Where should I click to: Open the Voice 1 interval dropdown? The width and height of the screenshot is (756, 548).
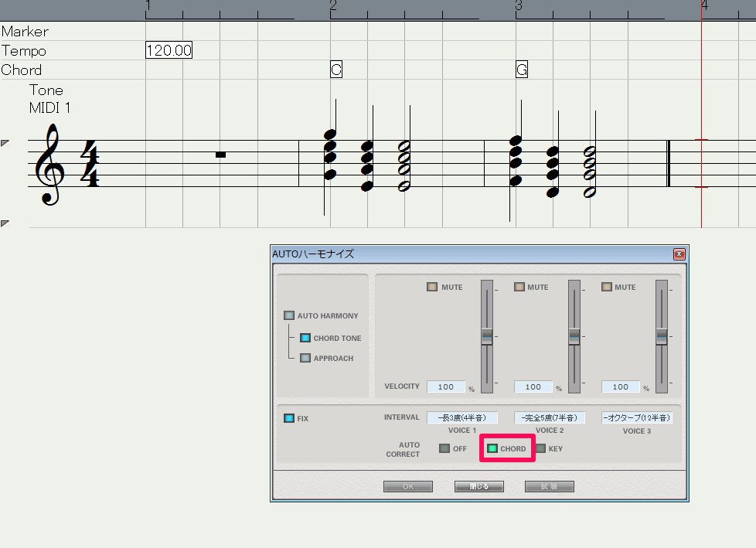coord(462,417)
